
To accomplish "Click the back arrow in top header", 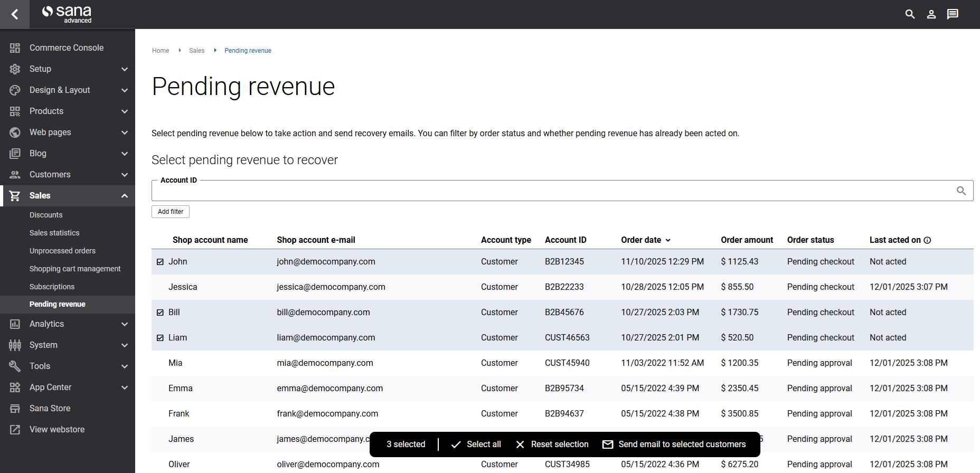I will (15, 14).
